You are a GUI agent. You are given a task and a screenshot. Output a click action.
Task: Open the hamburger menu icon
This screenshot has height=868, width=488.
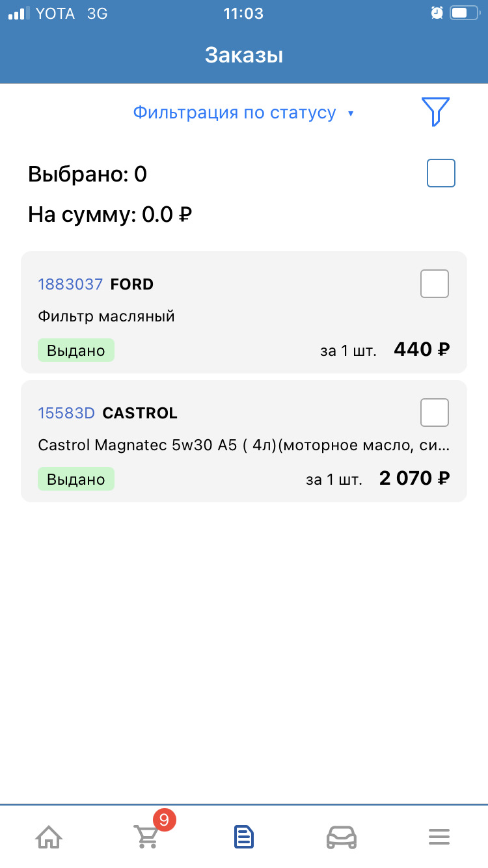click(x=439, y=837)
